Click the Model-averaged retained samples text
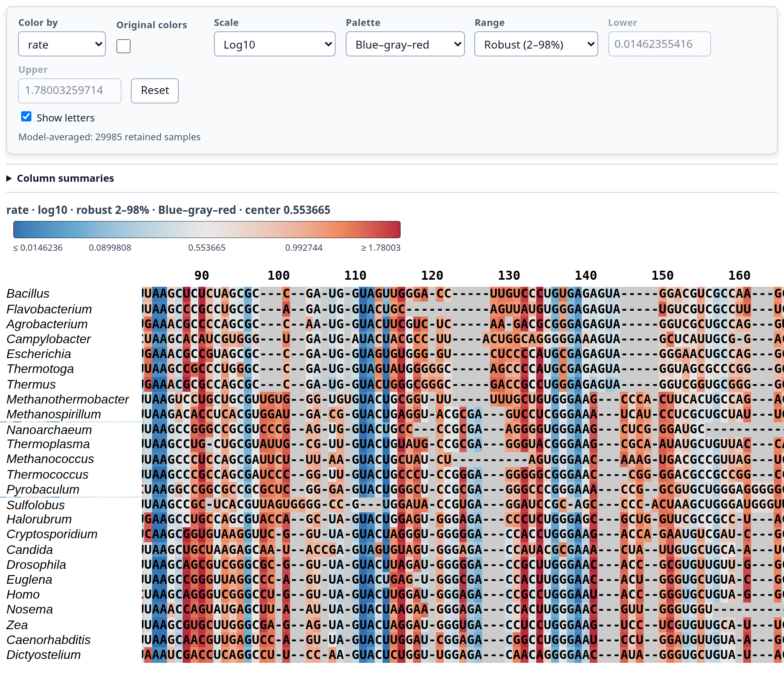Image resolution: width=784 pixels, height=684 pixels. coord(109,137)
